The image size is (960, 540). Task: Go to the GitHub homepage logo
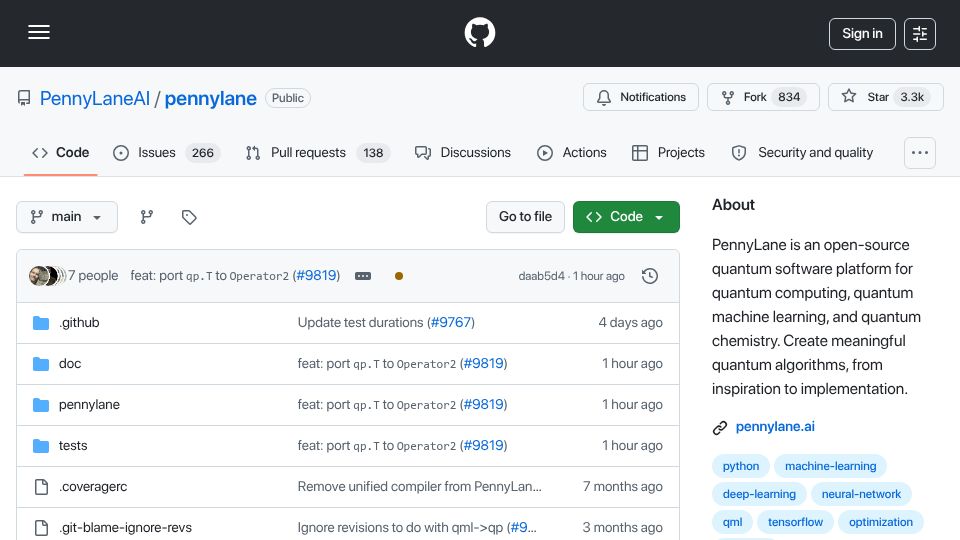(479, 32)
